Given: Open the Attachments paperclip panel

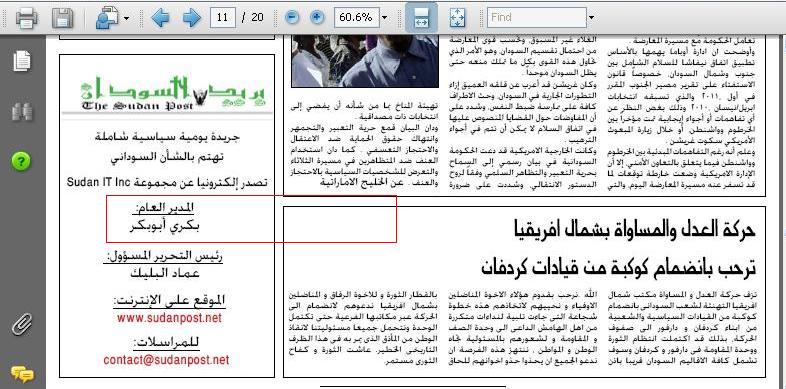Looking at the screenshot, I should 22,324.
